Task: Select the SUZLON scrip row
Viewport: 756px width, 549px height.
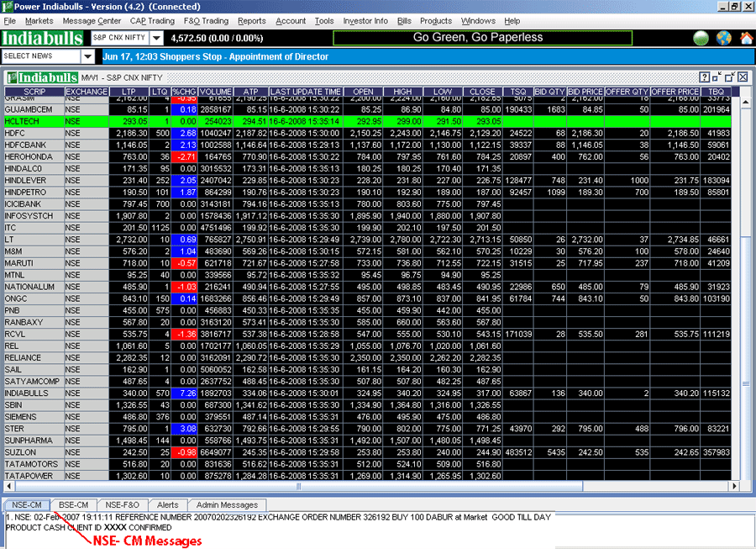Action: point(367,452)
